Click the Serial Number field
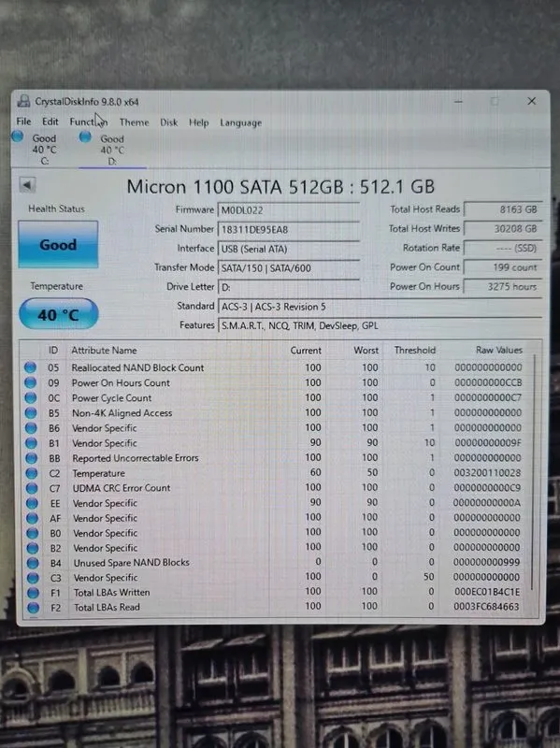 [x=288, y=229]
